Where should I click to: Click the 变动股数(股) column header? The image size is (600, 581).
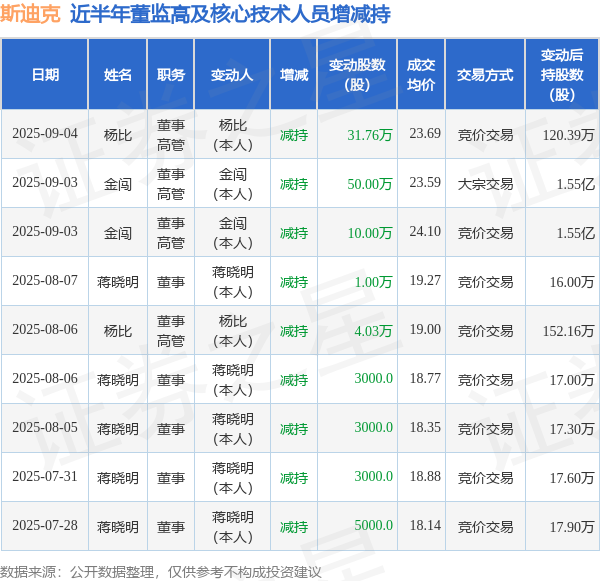pos(357,75)
